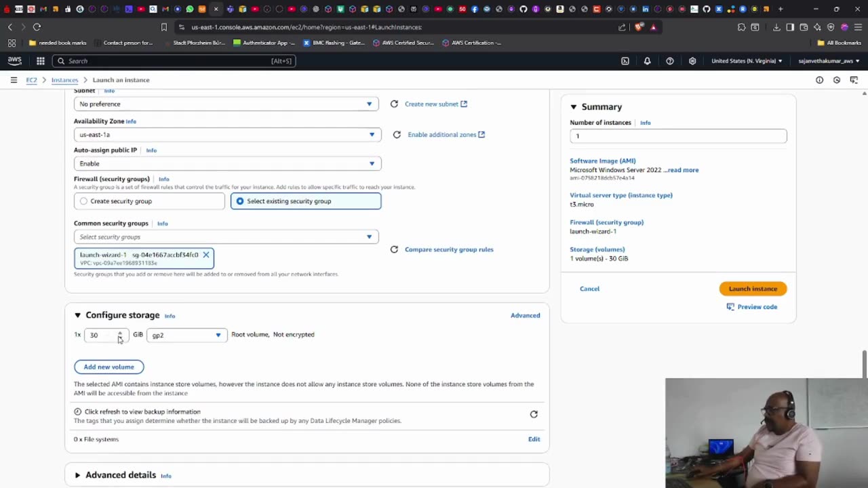Expand the Advanced details section
The width and height of the screenshot is (868, 488).
77,475
